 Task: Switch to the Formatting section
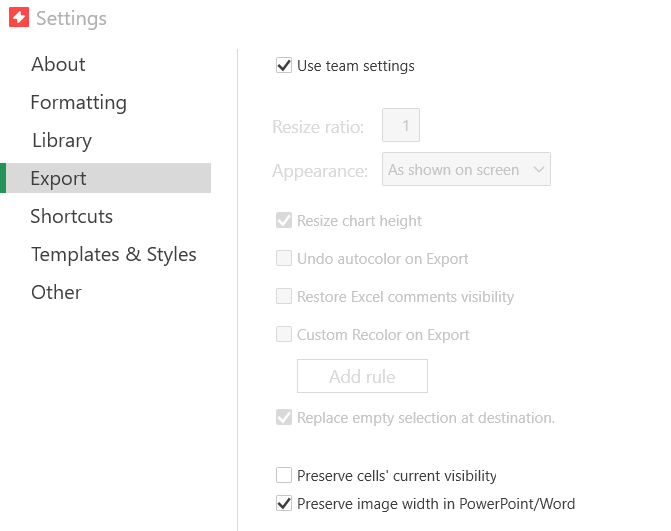coord(79,103)
